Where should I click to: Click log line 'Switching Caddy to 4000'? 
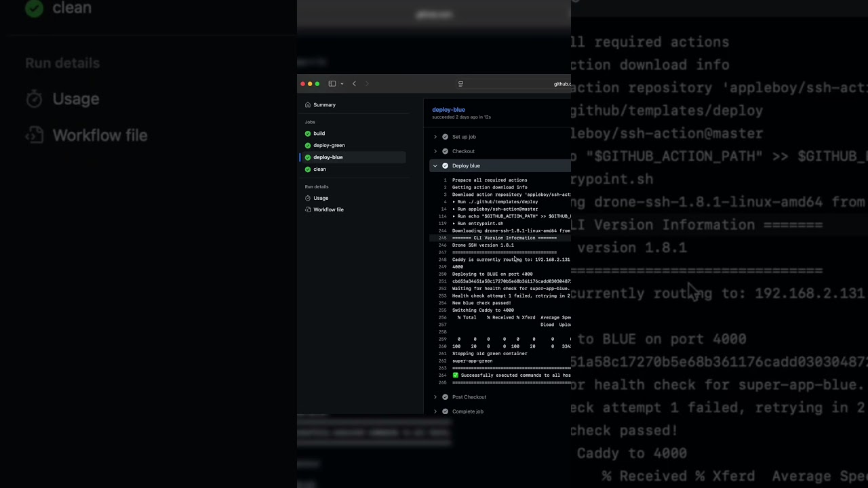click(483, 310)
